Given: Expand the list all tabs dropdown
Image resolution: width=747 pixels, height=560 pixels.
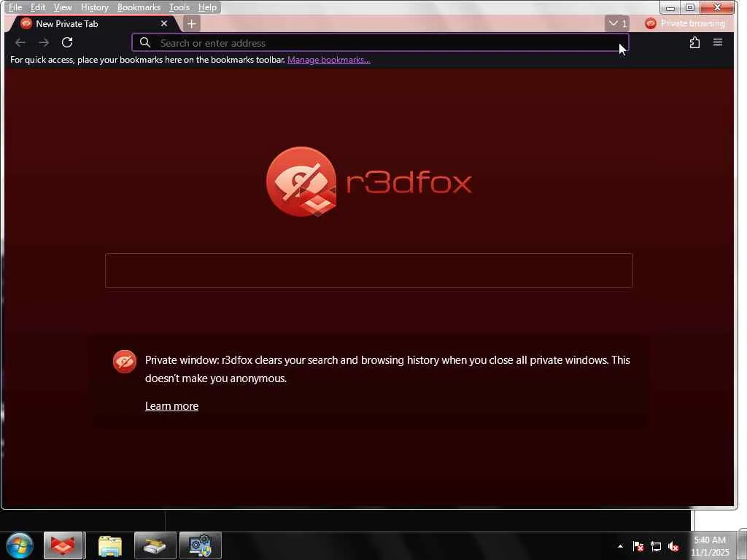Looking at the screenshot, I should coord(617,23).
